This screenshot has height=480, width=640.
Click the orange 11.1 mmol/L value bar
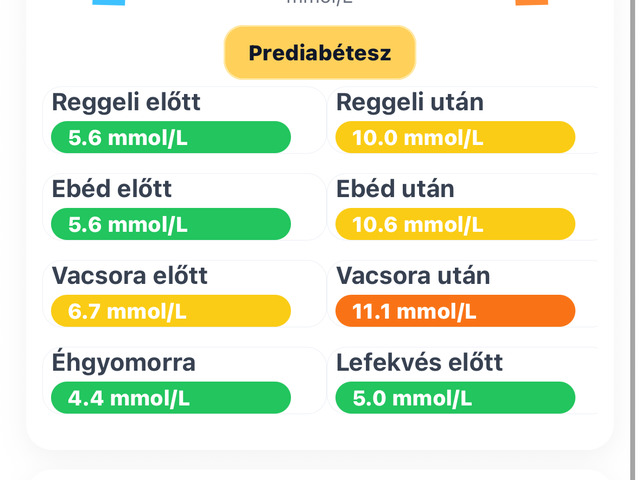pyautogui.click(x=455, y=312)
